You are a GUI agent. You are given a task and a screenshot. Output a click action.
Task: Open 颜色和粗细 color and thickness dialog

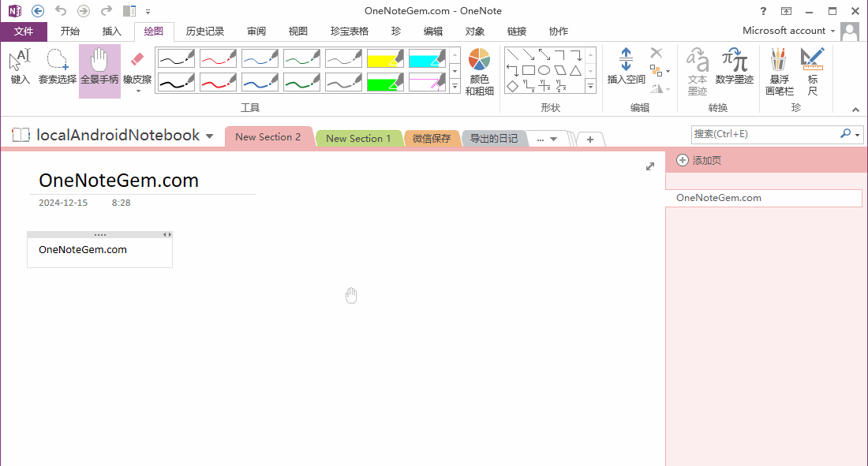480,72
